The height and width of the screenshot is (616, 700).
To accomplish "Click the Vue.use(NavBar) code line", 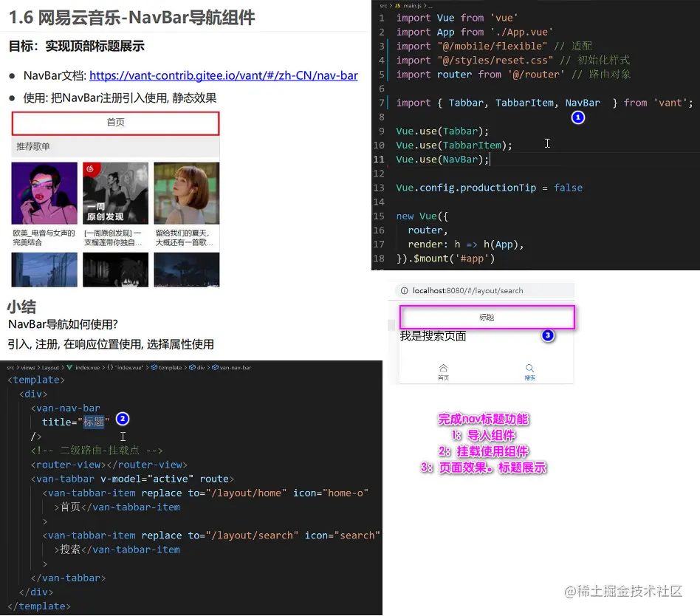I will pyautogui.click(x=442, y=160).
